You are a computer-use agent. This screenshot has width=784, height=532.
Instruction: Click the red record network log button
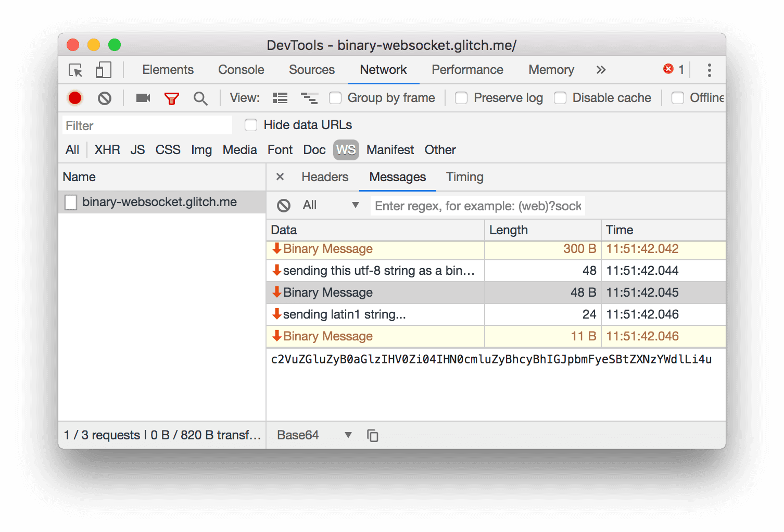point(75,98)
